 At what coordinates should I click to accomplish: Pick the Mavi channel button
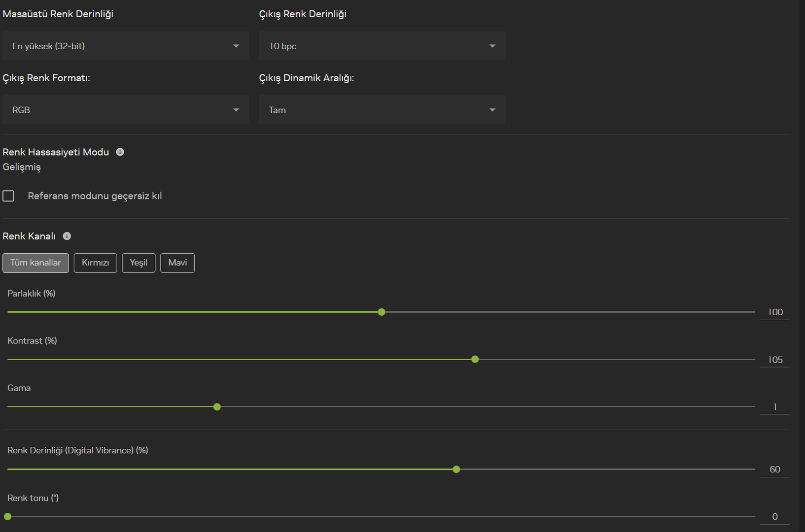177,263
